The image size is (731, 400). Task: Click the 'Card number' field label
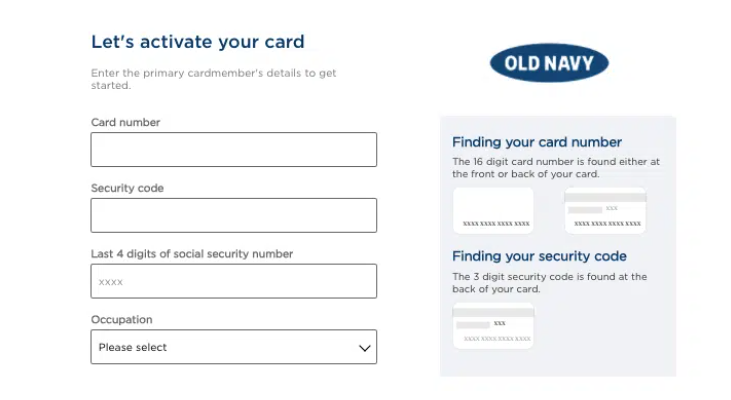point(125,122)
